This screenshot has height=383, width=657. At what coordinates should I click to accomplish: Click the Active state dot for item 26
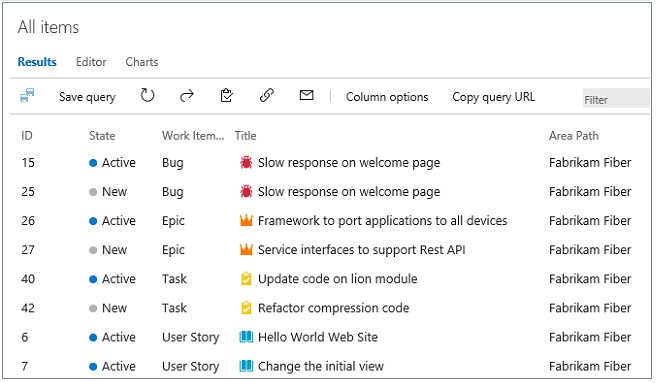(93, 221)
